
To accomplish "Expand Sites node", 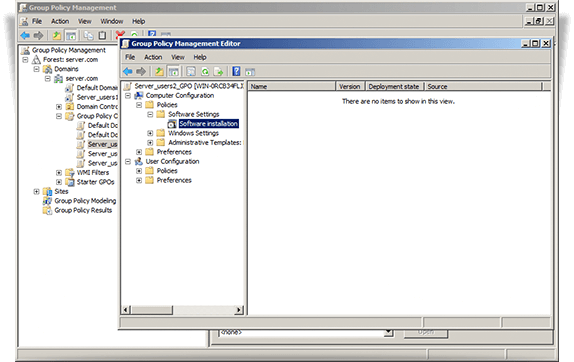I will click(x=36, y=191).
